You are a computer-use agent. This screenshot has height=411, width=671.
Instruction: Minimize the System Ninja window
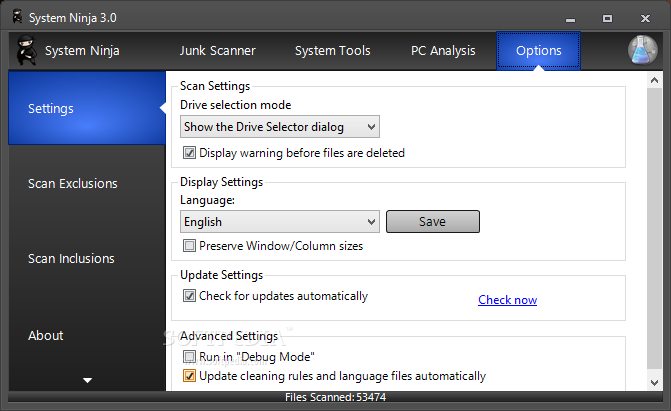point(572,18)
